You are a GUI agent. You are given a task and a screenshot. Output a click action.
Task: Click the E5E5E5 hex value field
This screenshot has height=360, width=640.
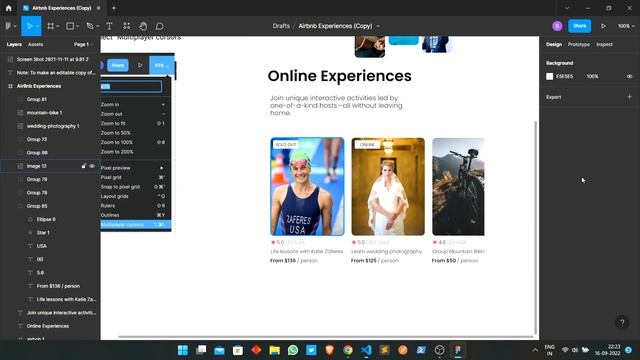click(x=564, y=76)
